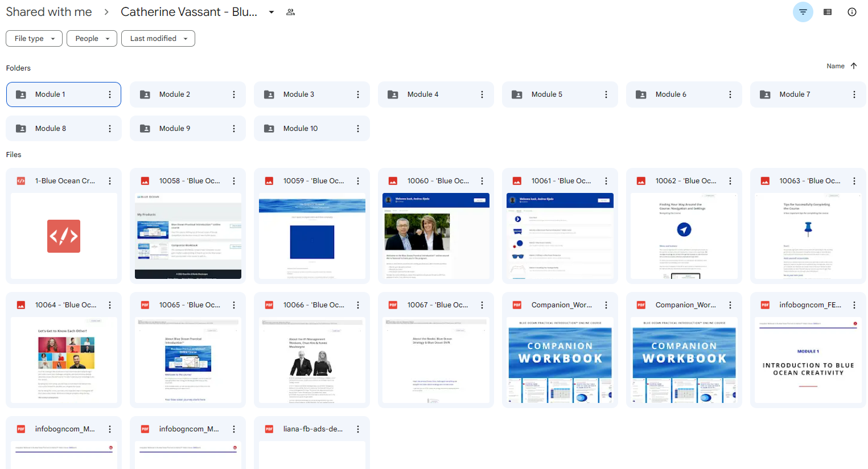Screen dimensions: 868x469
Task: Open the Module 2 folder
Action: tap(188, 94)
